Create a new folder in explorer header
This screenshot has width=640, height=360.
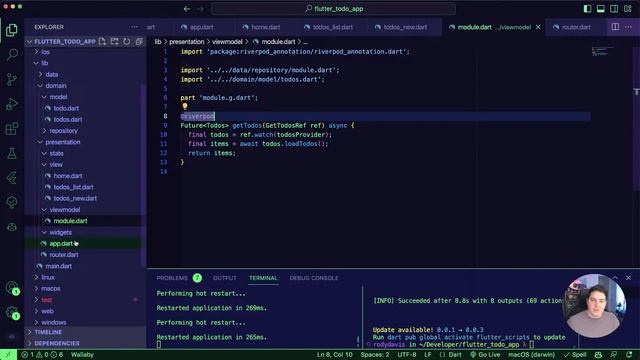tap(114, 41)
